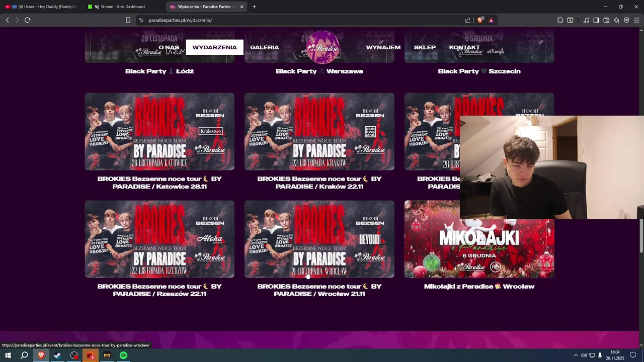
Task: Open the Brave VPN shield icon
Action: tap(626, 20)
